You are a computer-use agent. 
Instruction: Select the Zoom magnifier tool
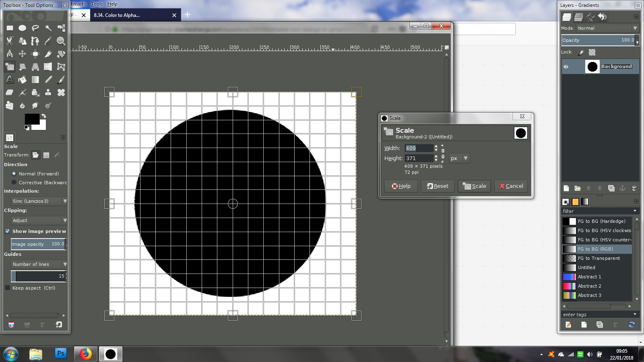point(61,41)
